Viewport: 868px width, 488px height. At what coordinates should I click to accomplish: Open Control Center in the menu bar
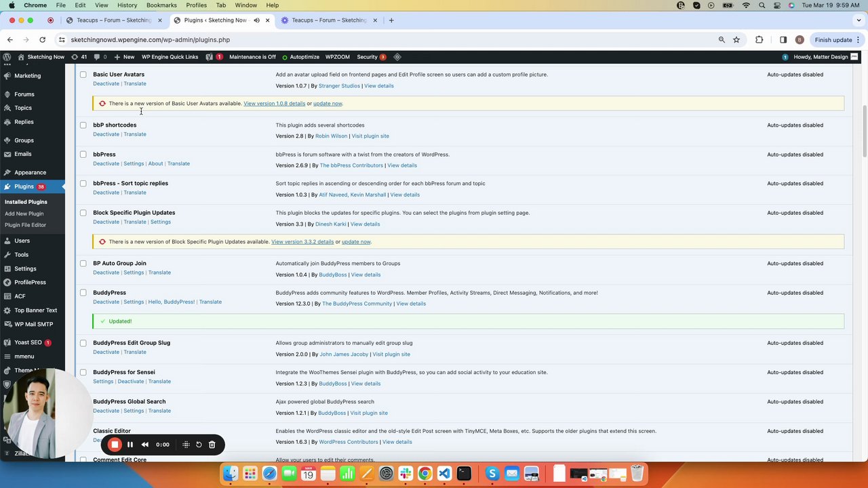pos(776,5)
